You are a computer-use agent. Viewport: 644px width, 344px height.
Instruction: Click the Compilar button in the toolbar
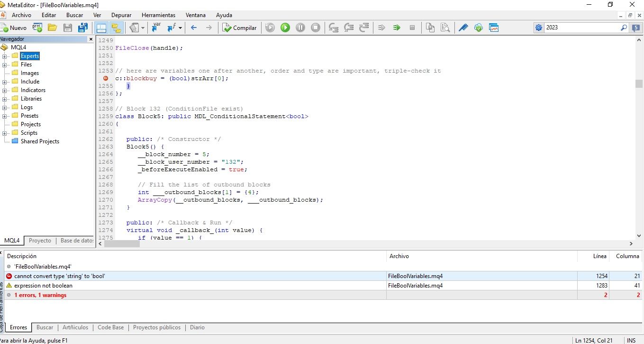pyautogui.click(x=239, y=28)
